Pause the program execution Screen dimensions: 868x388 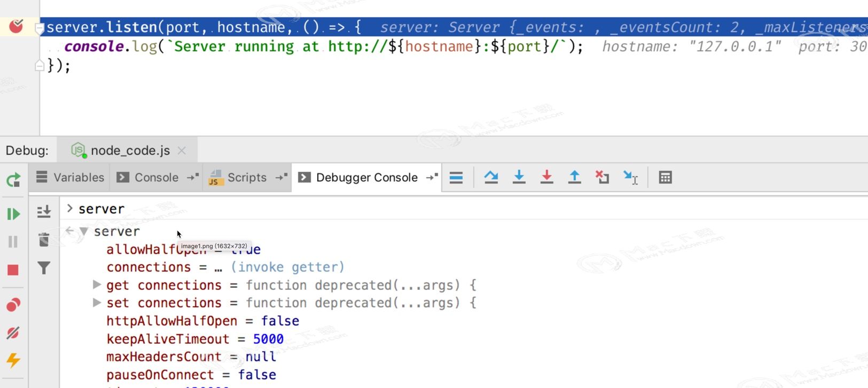pyautogui.click(x=13, y=242)
